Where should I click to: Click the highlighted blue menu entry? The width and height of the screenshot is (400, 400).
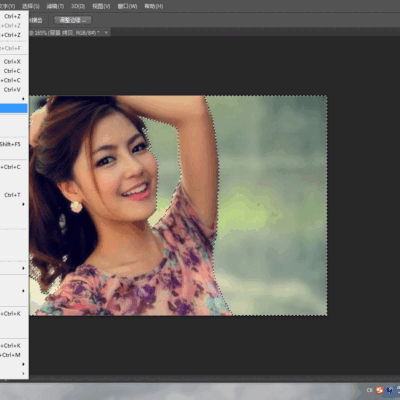click(x=14, y=108)
